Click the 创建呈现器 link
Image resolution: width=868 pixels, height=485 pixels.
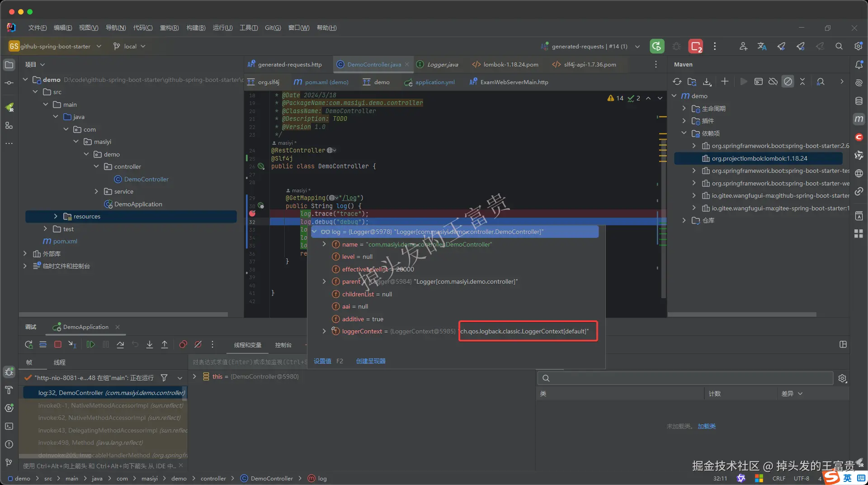point(371,361)
